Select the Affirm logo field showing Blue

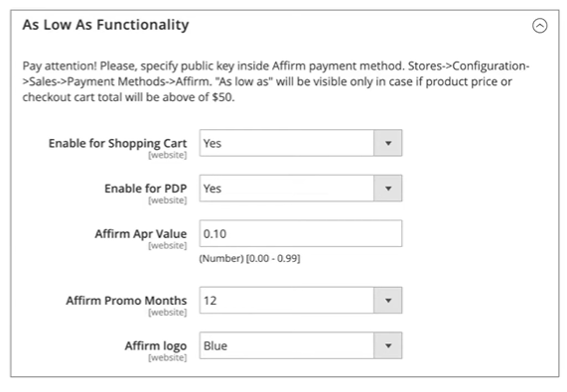[301, 345]
